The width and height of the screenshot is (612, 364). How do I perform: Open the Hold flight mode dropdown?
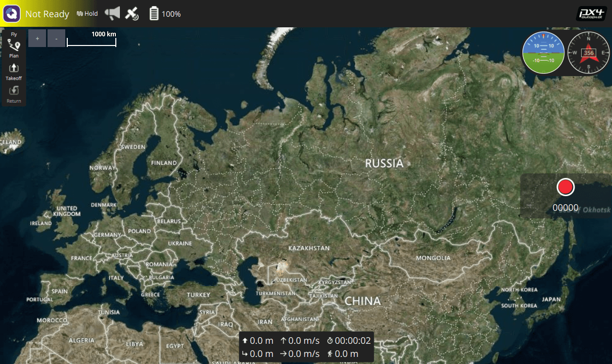click(88, 14)
